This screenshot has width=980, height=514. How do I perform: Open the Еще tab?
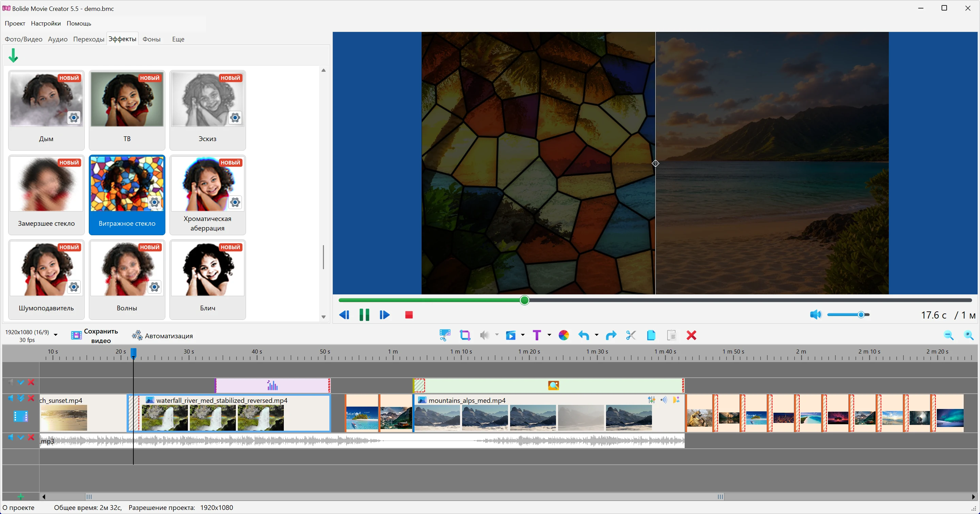pyautogui.click(x=178, y=39)
